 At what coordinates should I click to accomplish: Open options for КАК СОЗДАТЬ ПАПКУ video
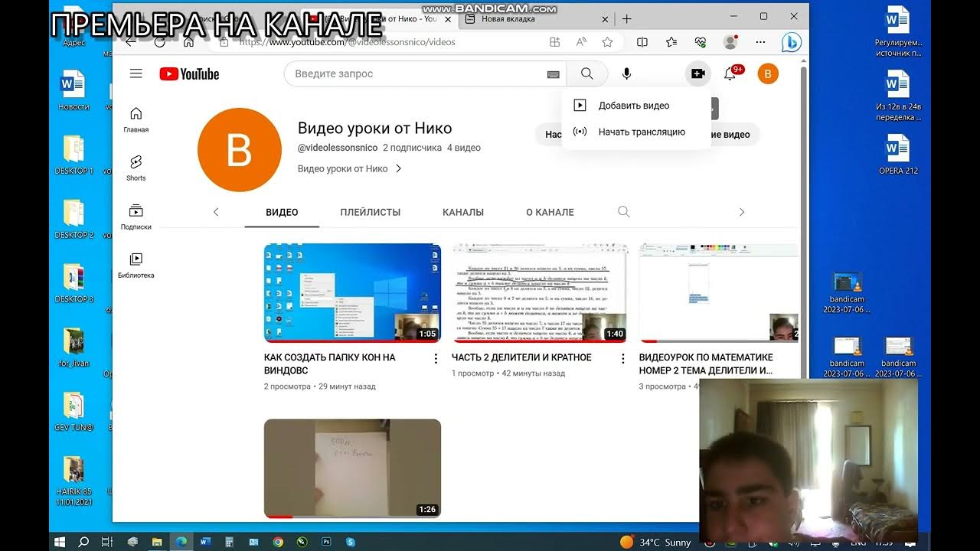436,358
